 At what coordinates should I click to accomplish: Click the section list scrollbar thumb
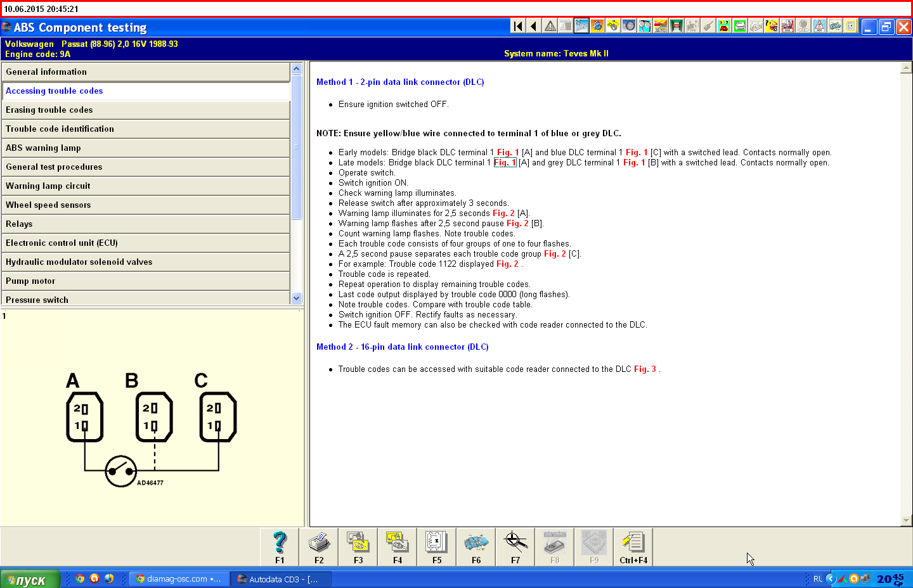(296, 147)
